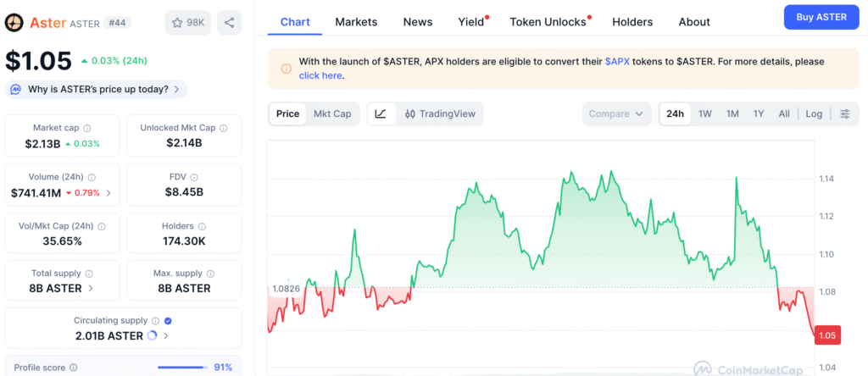
Task: Open 'Why is ASTER's price up today?'
Action: coord(96,89)
